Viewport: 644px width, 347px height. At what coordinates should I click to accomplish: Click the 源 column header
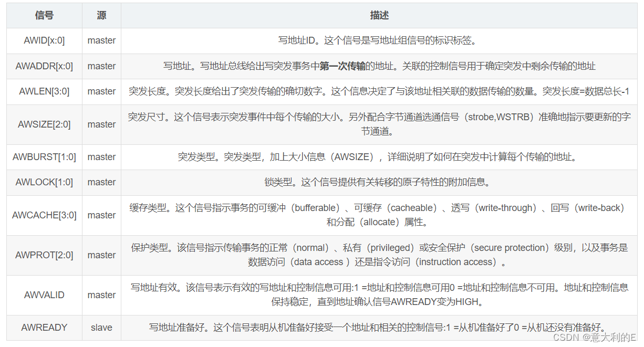(x=101, y=15)
